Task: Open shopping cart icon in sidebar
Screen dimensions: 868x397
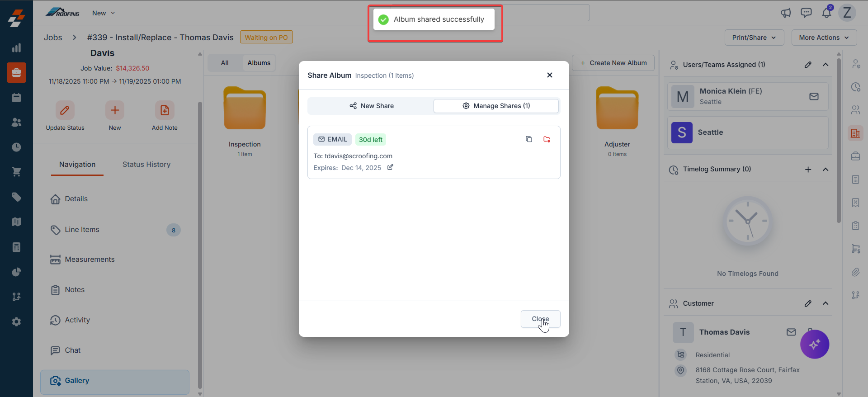Action: (x=16, y=172)
